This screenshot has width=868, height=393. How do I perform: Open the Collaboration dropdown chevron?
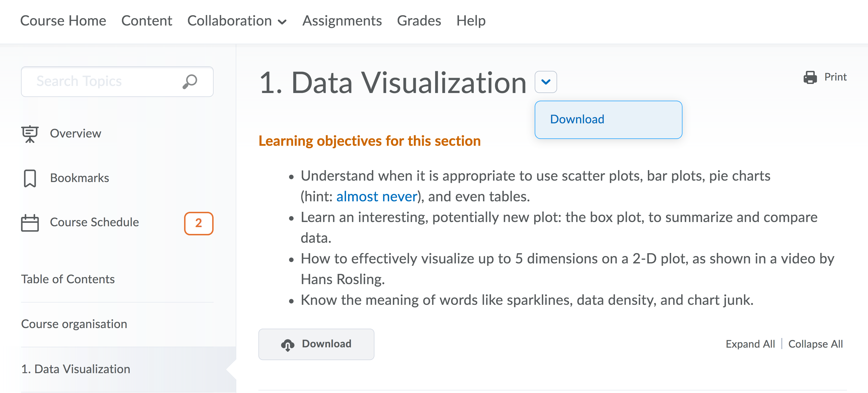[x=282, y=22]
